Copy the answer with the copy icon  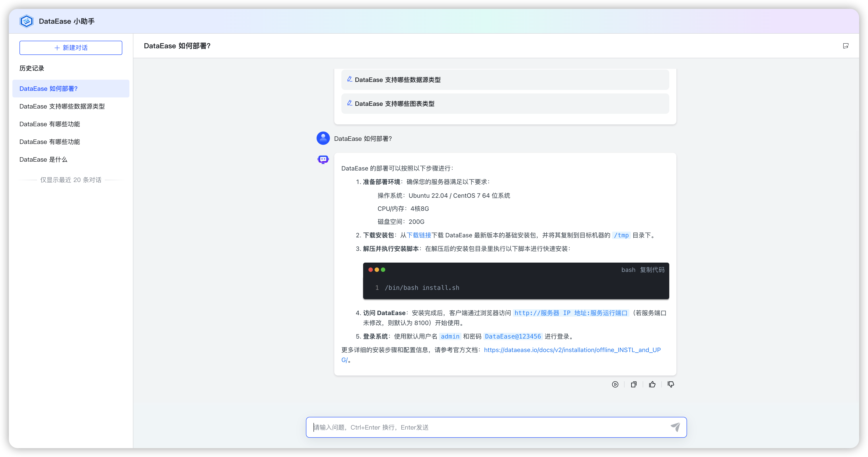(633, 384)
